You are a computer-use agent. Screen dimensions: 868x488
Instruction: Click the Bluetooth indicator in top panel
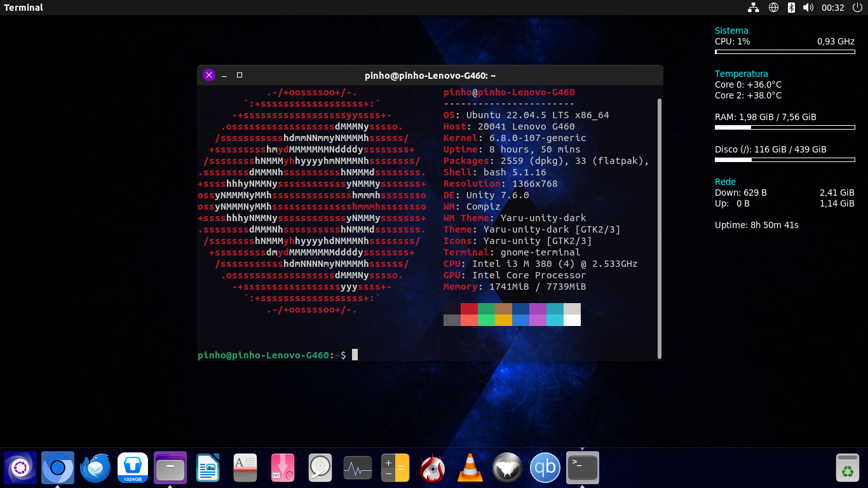(x=791, y=8)
